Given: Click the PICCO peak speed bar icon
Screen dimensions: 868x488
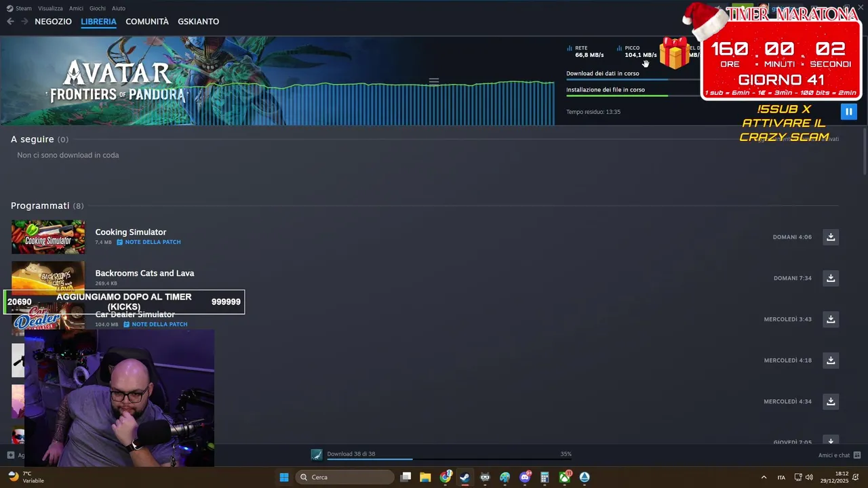Looking at the screenshot, I should tap(619, 48).
